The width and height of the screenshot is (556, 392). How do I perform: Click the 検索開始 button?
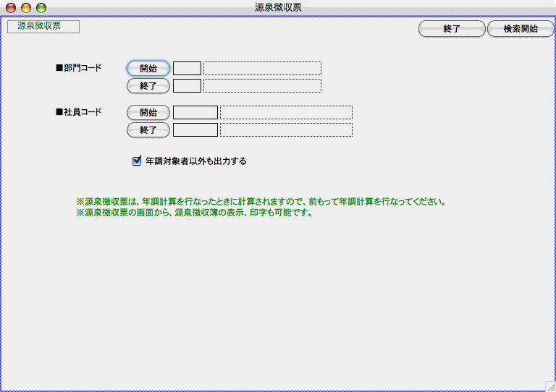click(x=521, y=29)
